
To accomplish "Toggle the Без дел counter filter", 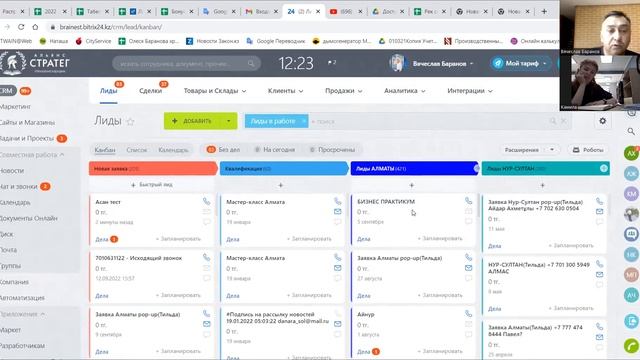I will (x=223, y=150).
